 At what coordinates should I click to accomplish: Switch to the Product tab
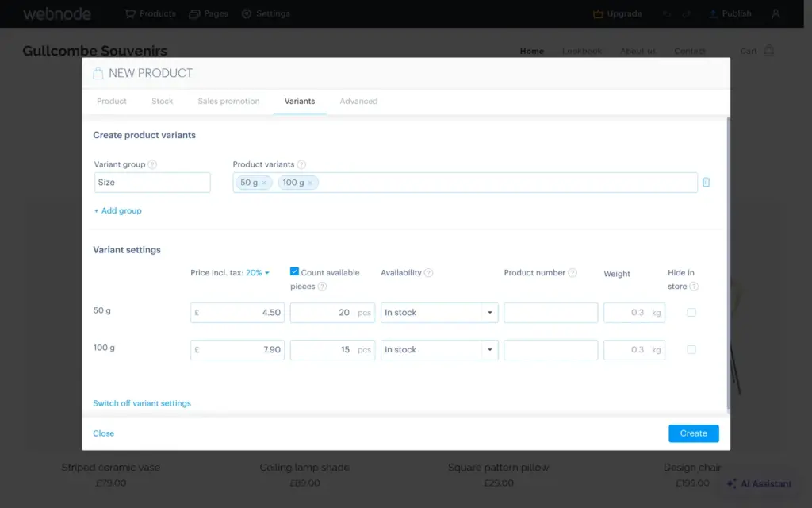112,101
